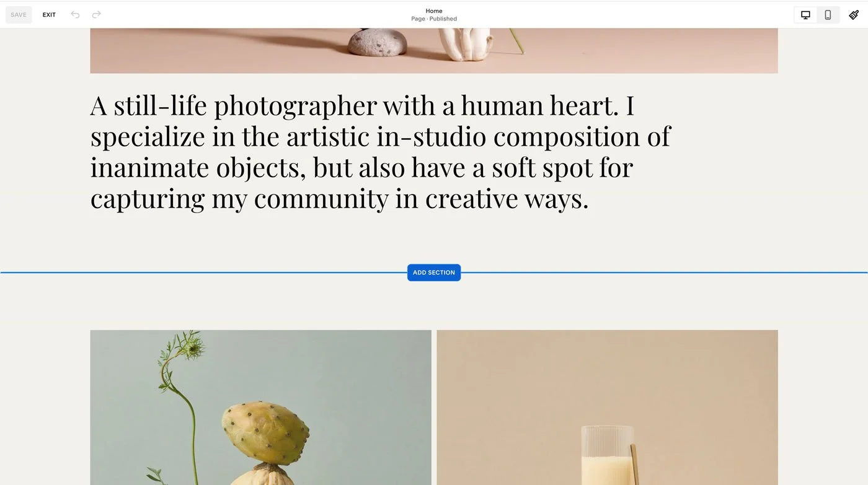This screenshot has width=868, height=485.
Task: Select the still-life photographer heading text
Action: [380, 152]
